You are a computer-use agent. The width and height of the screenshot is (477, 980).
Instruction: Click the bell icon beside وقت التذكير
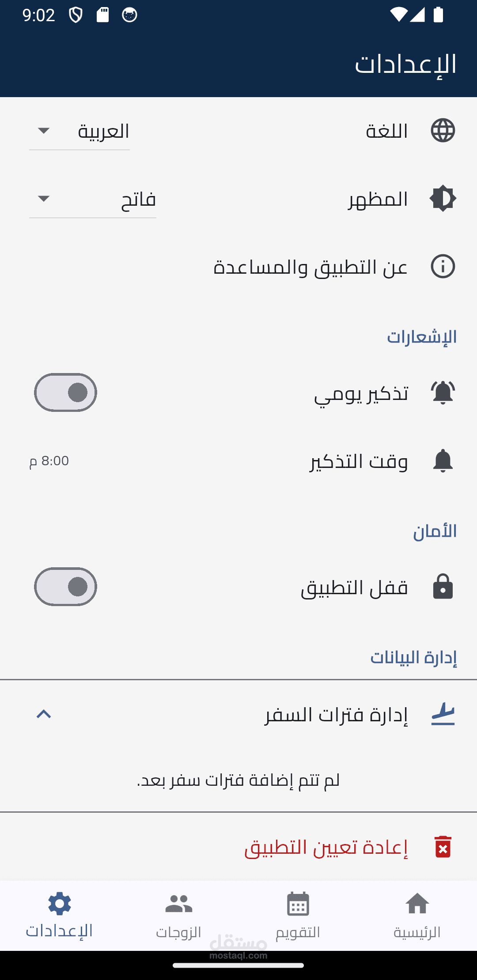[443, 461]
